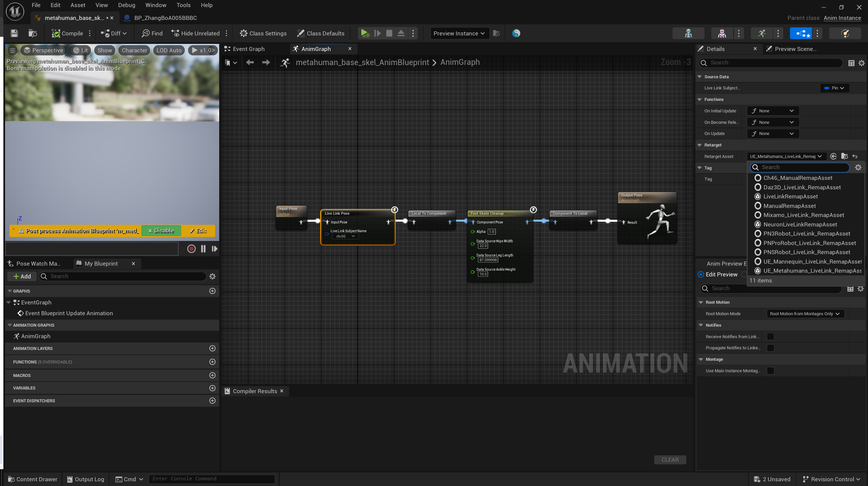Click the Find toolbar button

[152, 33]
